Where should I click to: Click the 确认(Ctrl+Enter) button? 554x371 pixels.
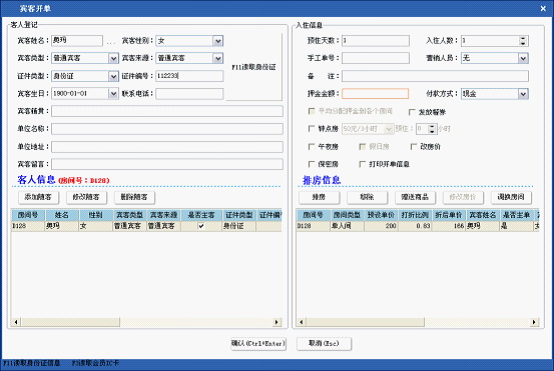click(x=258, y=344)
